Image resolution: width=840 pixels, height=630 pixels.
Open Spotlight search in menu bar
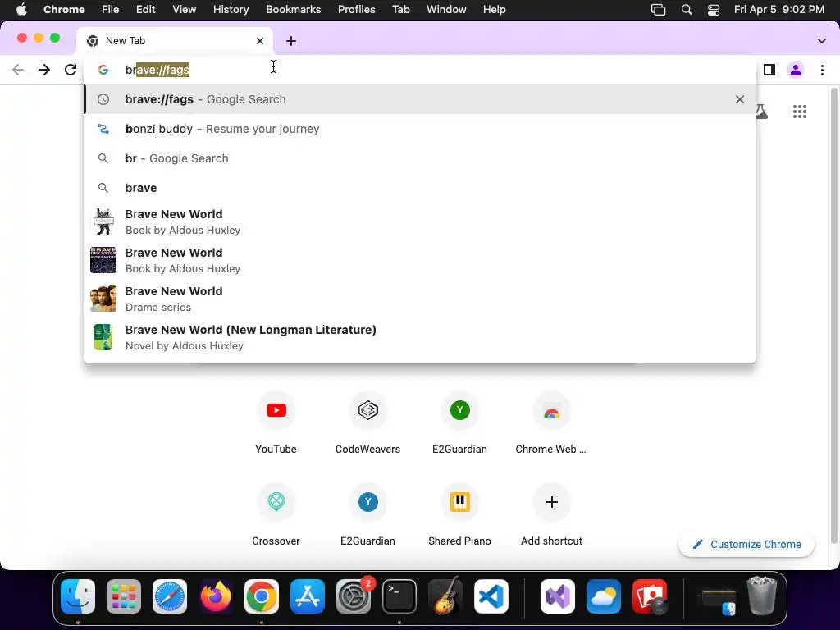[x=687, y=10]
